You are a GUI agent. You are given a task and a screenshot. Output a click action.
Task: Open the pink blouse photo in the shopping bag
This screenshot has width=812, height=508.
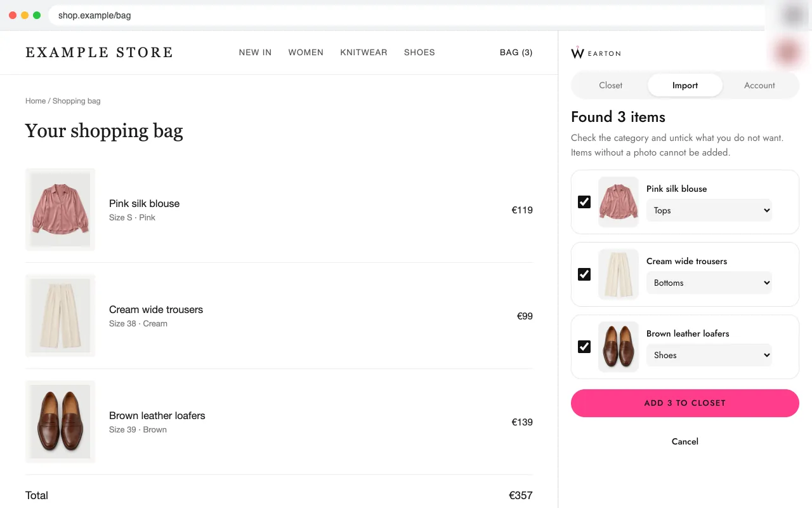coord(60,210)
